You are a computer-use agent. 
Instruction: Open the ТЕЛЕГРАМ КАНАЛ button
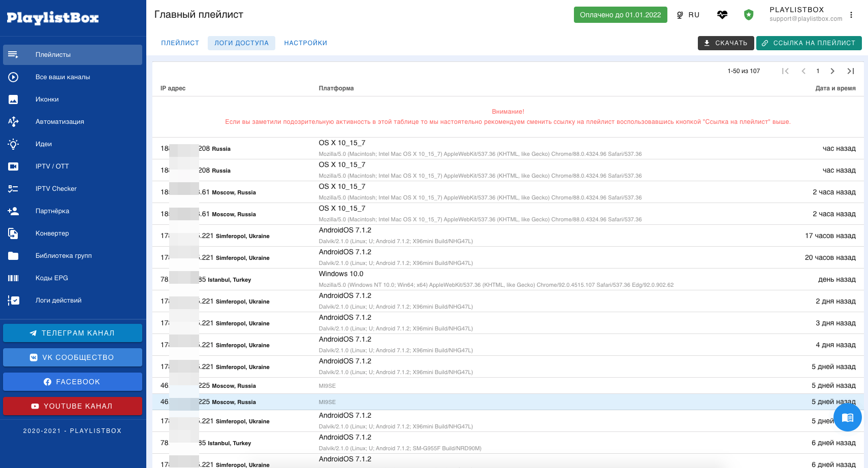[x=73, y=333]
